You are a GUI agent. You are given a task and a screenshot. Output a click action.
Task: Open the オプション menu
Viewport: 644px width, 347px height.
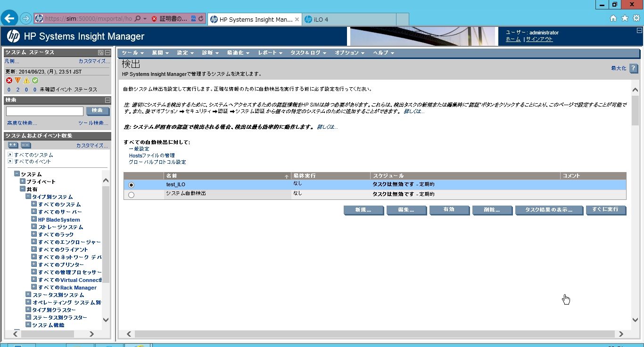350,53
